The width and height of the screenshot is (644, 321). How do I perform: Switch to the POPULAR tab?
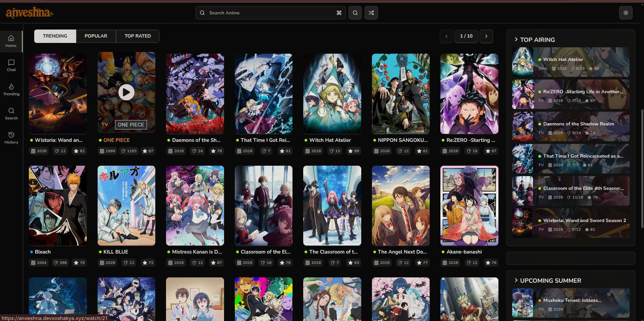[96, 36]
